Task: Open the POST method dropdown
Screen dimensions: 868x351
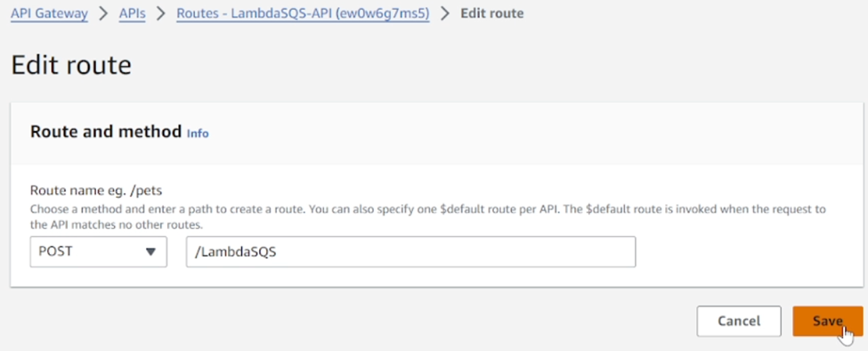Action: pyautogui.click(x=99, y=252)
